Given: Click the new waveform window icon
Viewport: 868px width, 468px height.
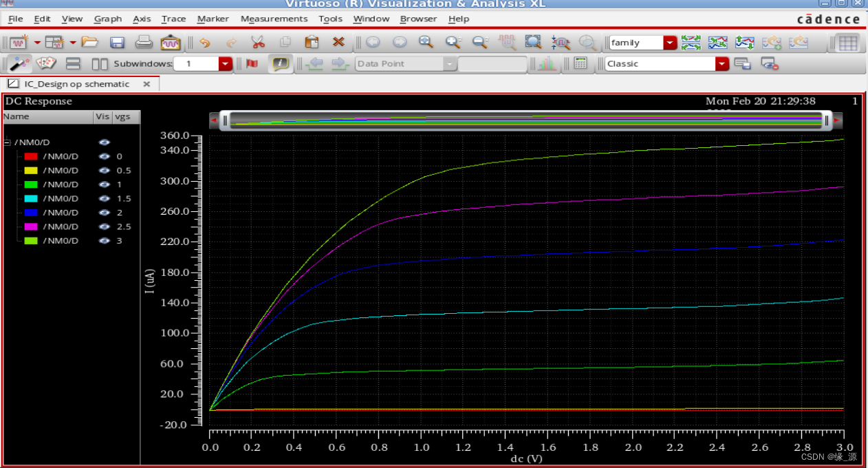Looking at the screenshot, I should coord(19,43).
